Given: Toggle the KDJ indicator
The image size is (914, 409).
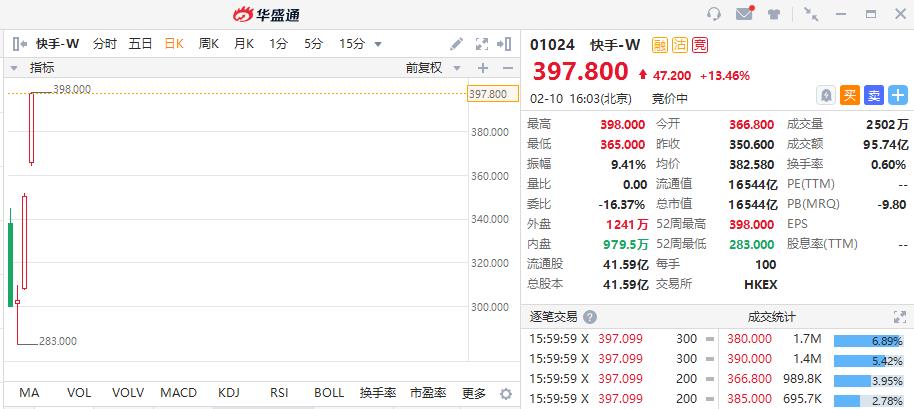Looking at the screenshot, I should click(228, 393).
